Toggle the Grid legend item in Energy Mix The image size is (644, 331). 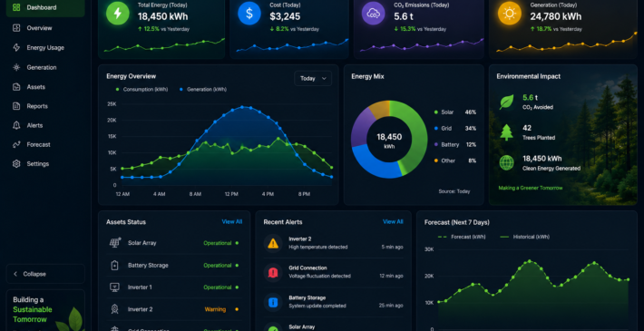click(455, 129)
